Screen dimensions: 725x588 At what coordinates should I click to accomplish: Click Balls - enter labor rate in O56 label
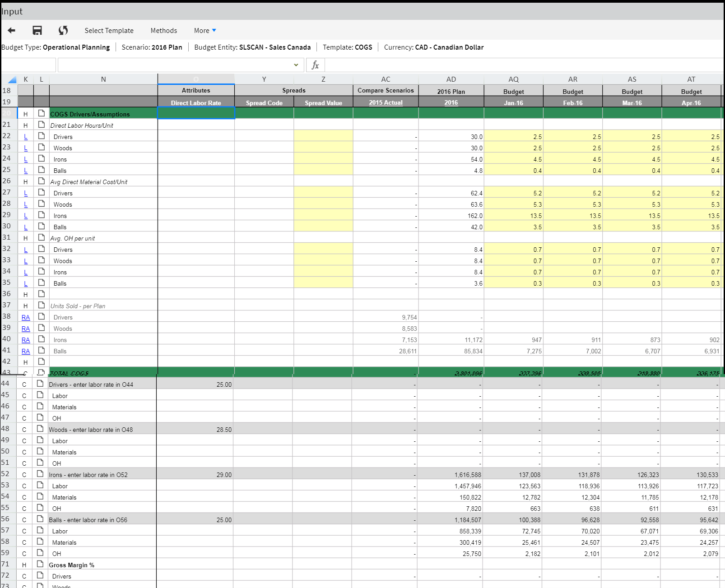[x=88, y=520]
